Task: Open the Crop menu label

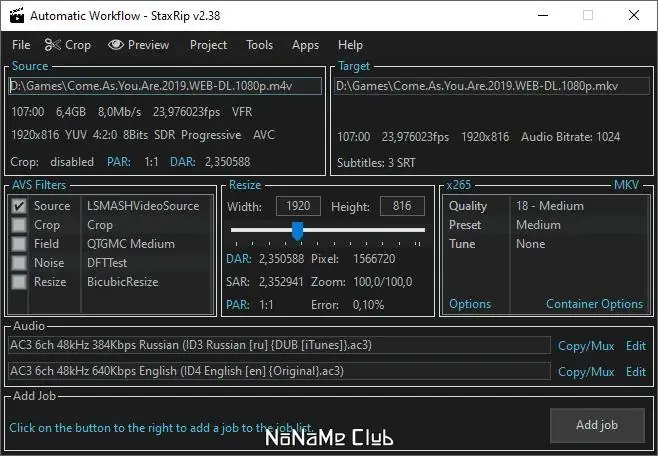Action: (x=78, y=45)
